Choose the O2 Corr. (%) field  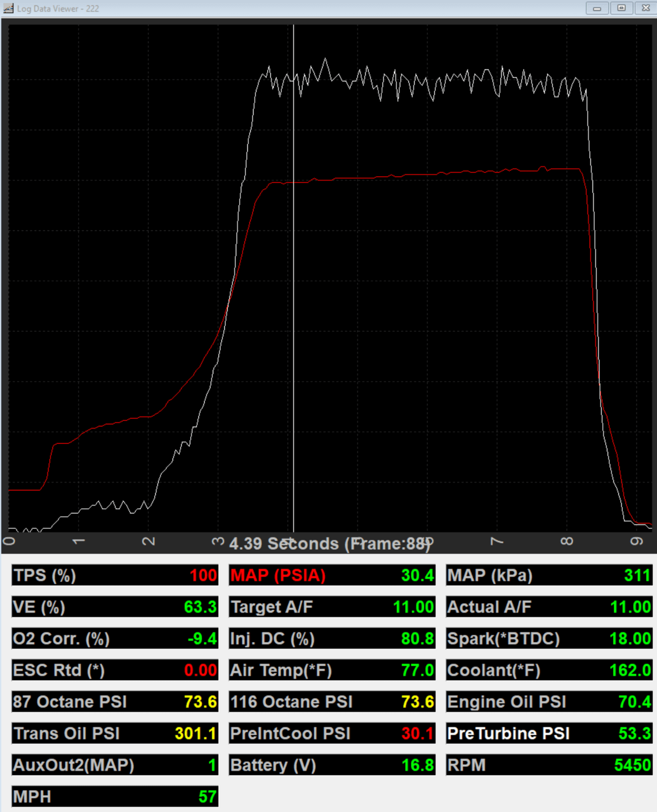[115, 638]
